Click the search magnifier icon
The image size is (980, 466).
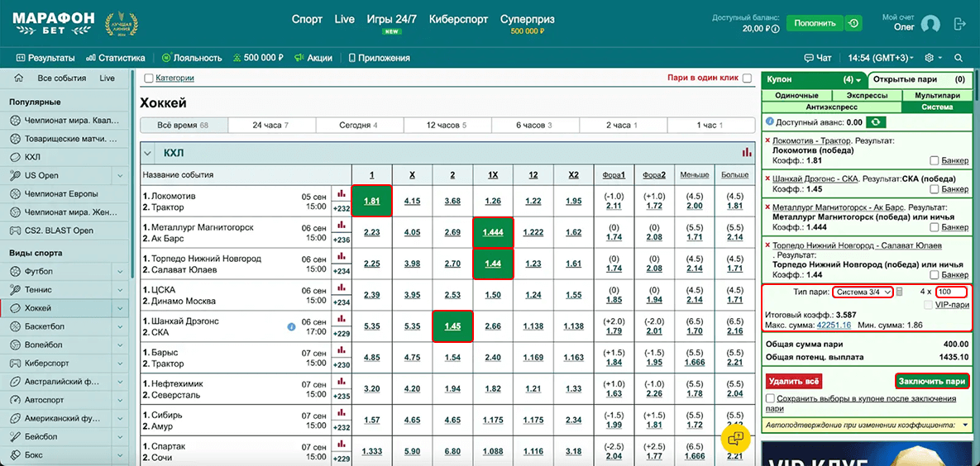coord(958,58)
